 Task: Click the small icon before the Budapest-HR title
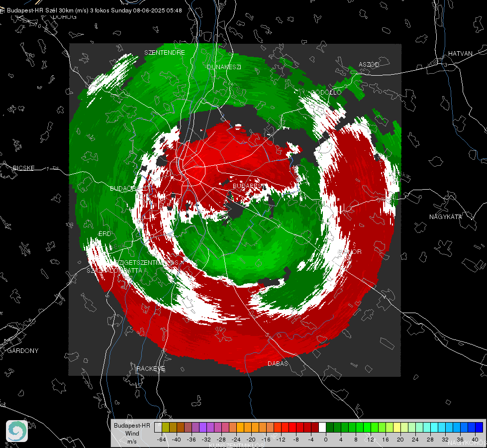pyautogui.click(x=2, y=10)
